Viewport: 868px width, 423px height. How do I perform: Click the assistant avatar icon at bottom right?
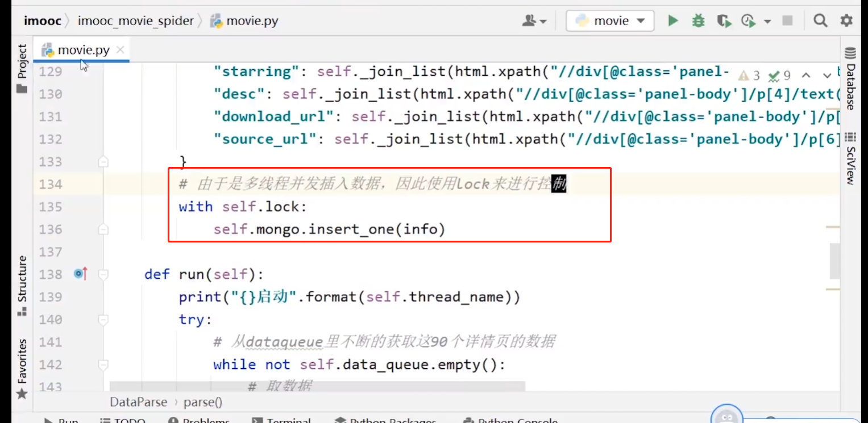pyautogui.click(x=726, y=417)
